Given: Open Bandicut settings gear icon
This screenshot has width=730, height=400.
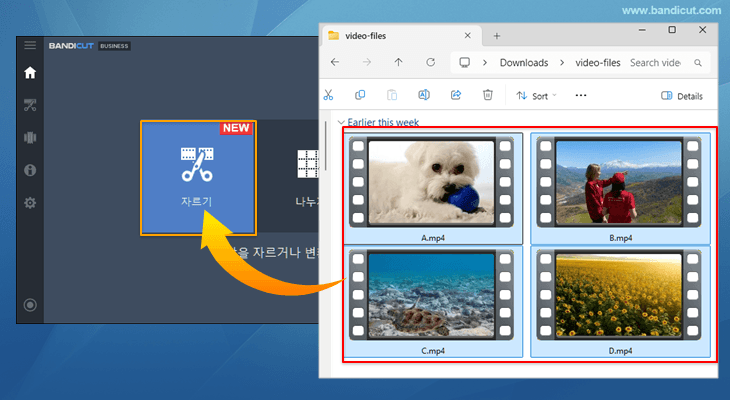Looking at the screenshot, I should [x=30, y=203].
